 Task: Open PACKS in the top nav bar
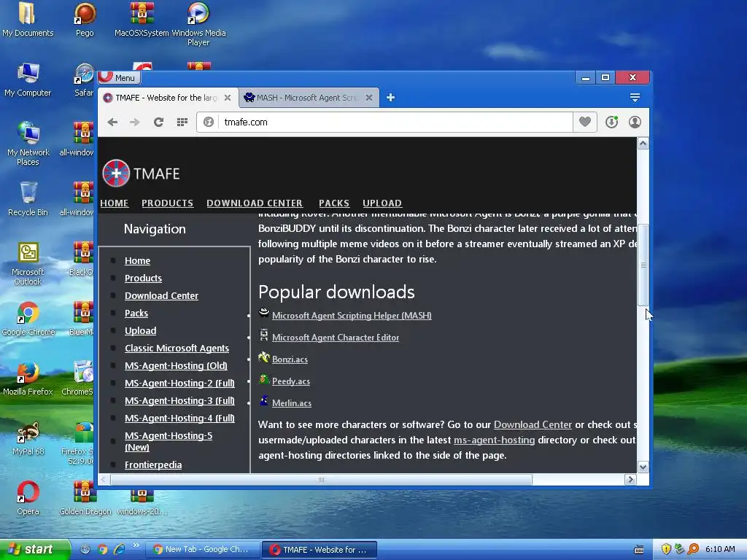tap(334, 203)
